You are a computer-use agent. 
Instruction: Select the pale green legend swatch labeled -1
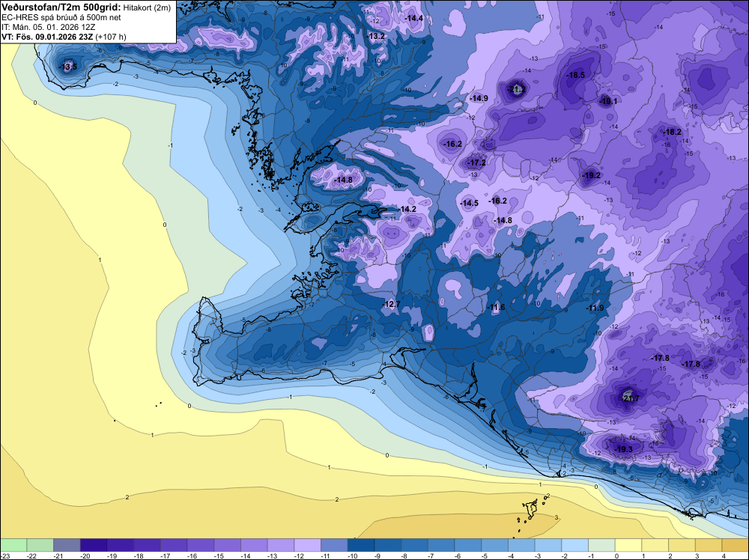tap(602, 545)
